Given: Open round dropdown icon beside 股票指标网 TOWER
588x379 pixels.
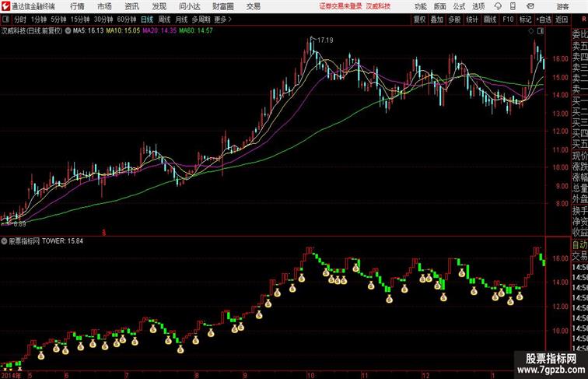Looking at the screenshot, I should (4, 241).
